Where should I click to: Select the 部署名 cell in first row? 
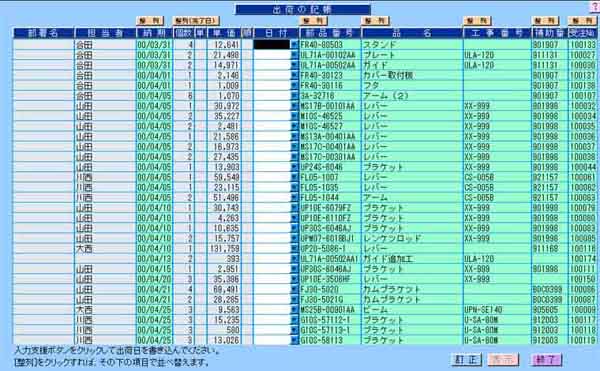click(44, 45)
